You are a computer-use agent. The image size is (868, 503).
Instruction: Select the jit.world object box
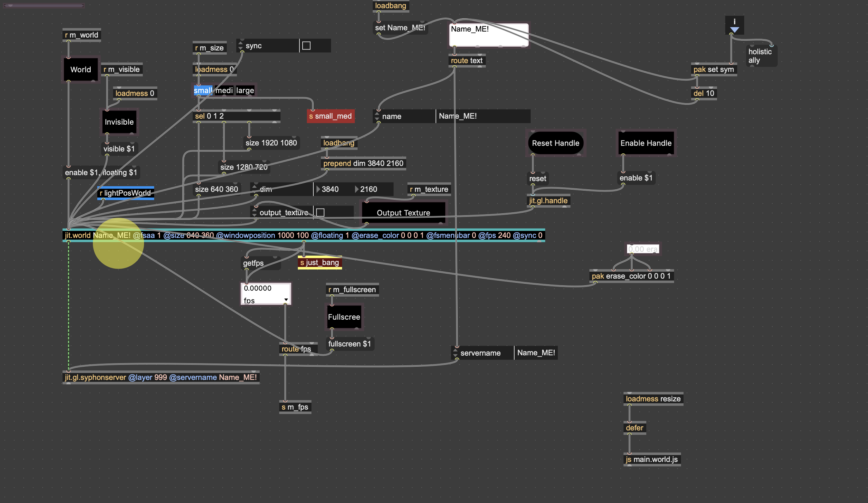304,235
